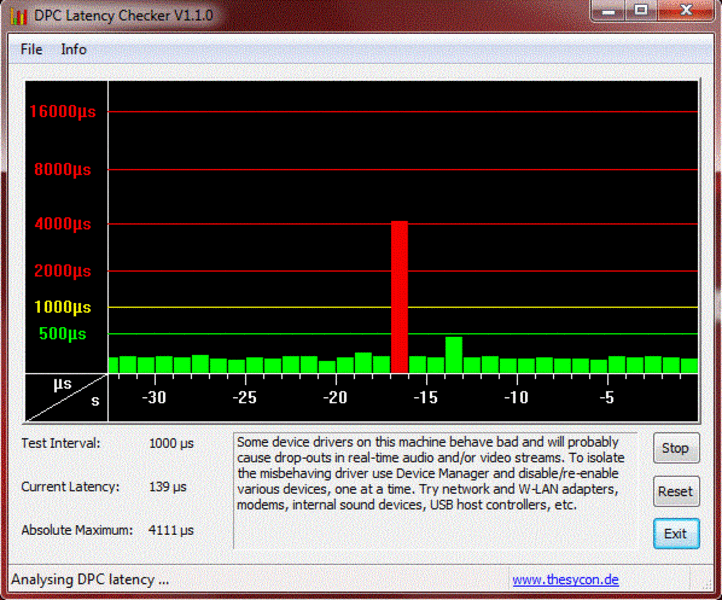
Task: Click the 2000µs axis label
Action: tap(63, 271)
